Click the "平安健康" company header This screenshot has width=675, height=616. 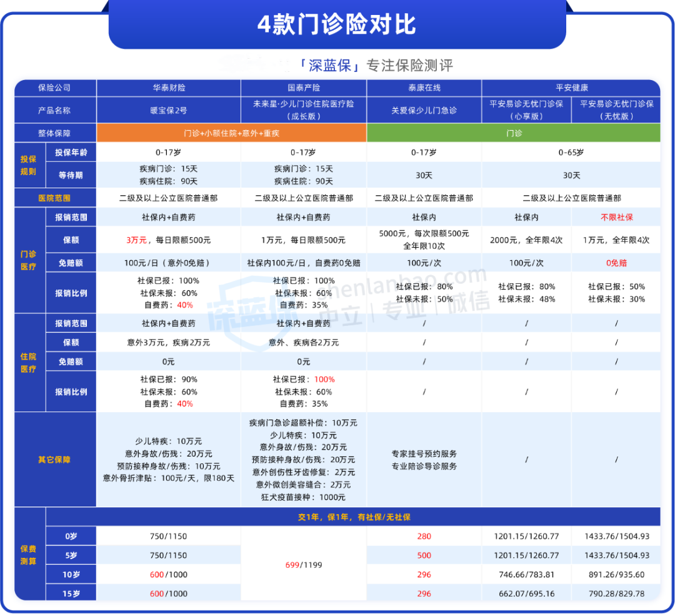pos(572,88)
